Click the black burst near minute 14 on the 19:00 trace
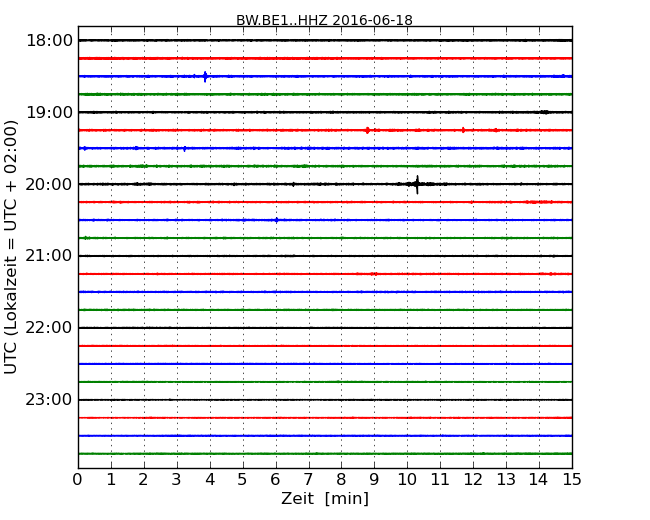The image size is (650, 520). click(544, 112)
